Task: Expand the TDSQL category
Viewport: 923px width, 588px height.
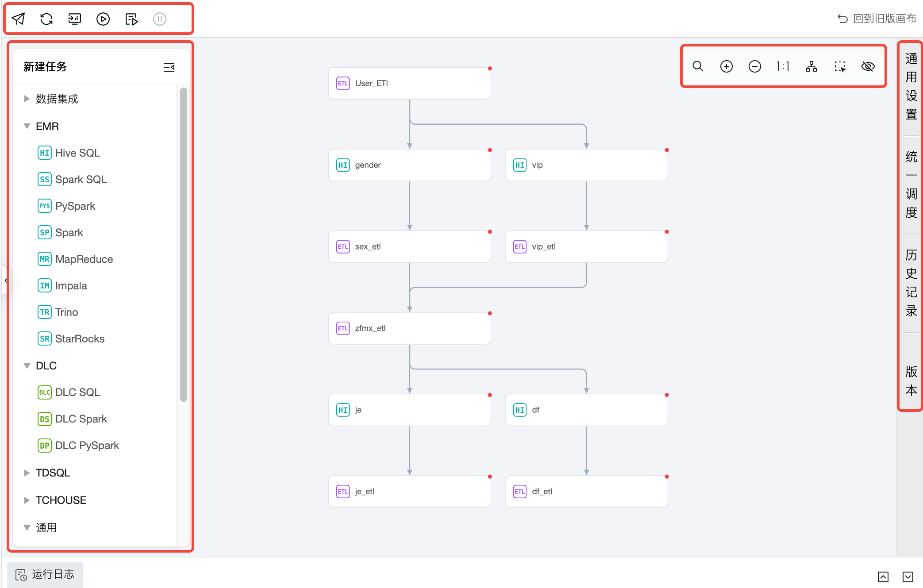Action: [x=27, y=473]
